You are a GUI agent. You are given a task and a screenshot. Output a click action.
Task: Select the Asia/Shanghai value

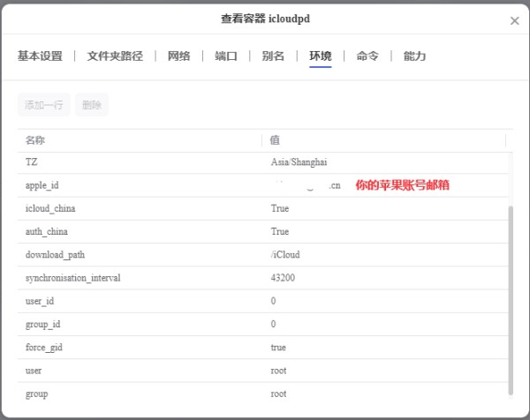pos(299,162)
